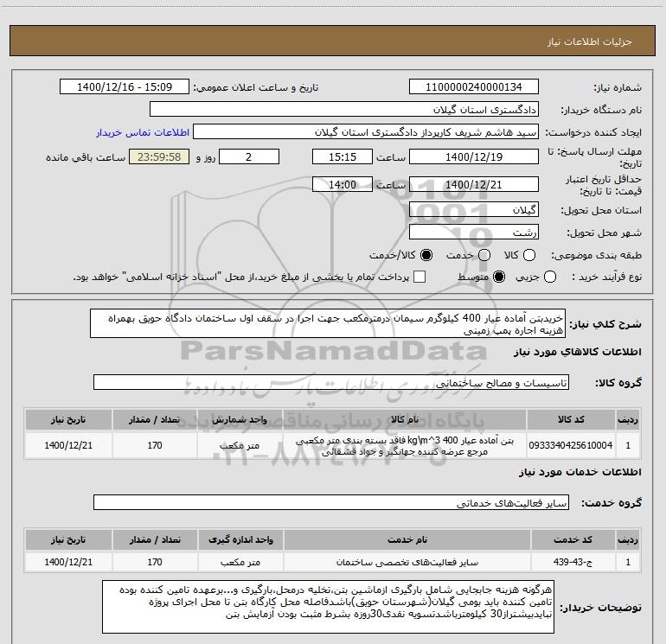Image resolution: width=666 pixels, height=644 pixels.
Task: Click the اطلاعات کالاهای مورد نیاز heading
Action: coord(577,352)
